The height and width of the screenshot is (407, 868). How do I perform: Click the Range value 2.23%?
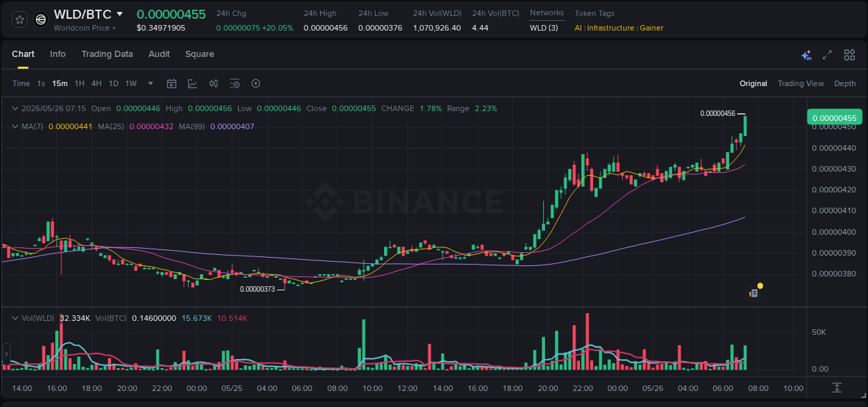(485, 108)
